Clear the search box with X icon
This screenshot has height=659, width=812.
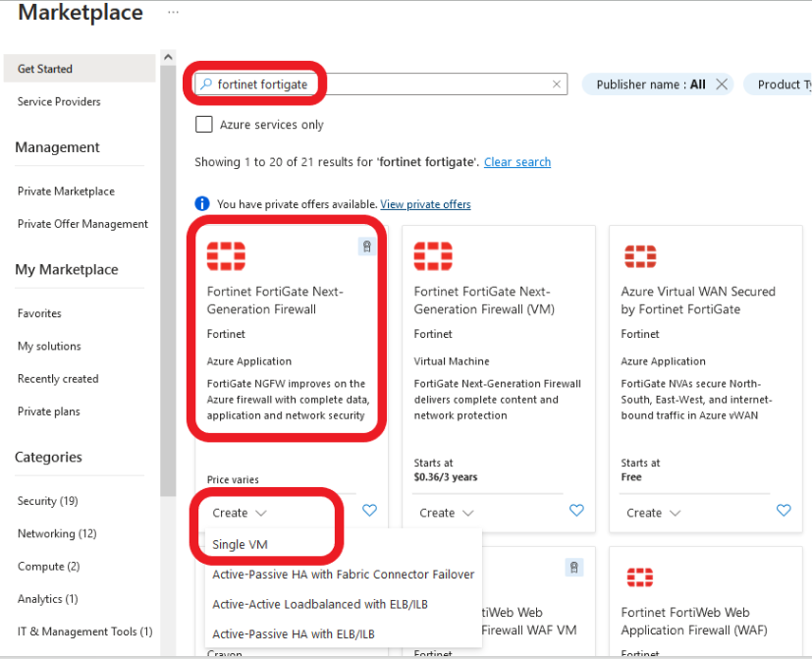(556, 83)
